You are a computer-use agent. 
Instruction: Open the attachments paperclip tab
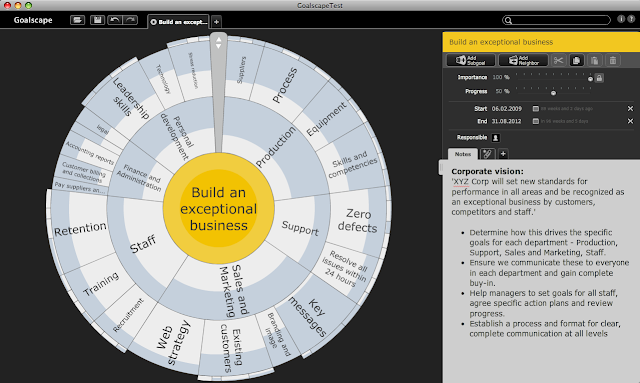(487, 154)
